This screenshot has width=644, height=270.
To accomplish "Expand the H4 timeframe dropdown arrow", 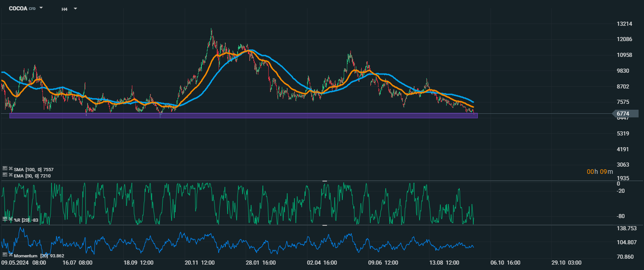I will pyautogui.click(x=75, y=9).
